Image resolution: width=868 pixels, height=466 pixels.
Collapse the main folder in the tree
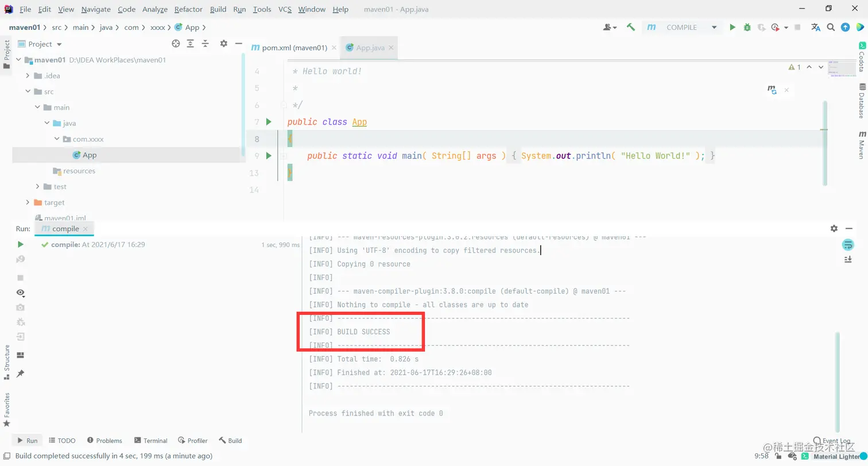(x=38, y=107)
